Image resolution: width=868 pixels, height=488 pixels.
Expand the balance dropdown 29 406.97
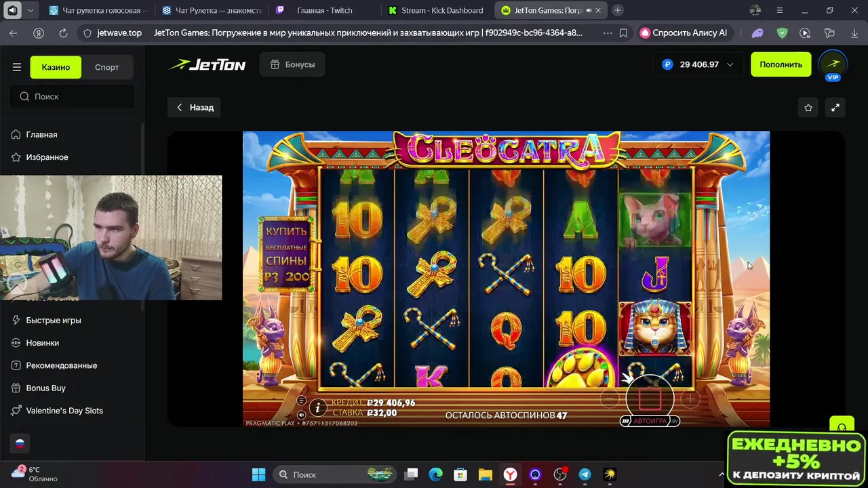698,64
